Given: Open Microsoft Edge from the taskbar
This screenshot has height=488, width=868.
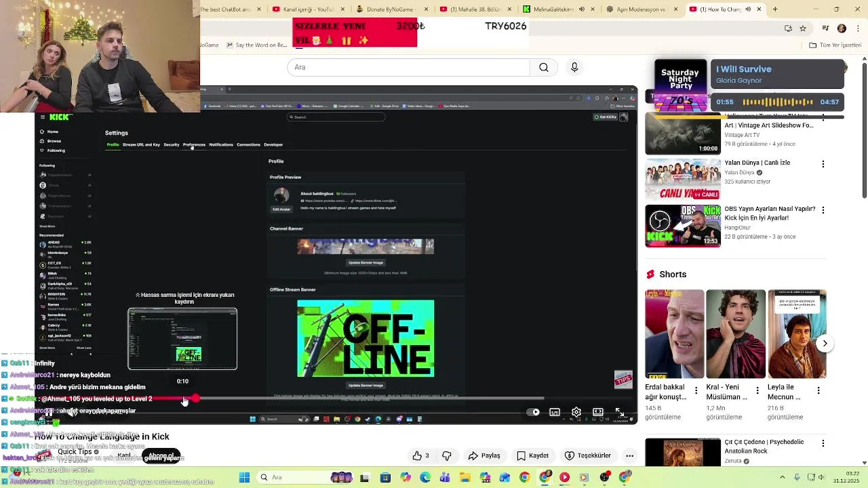Looking at the screenshot, I should pyautogui.click(x=425, y=477).
